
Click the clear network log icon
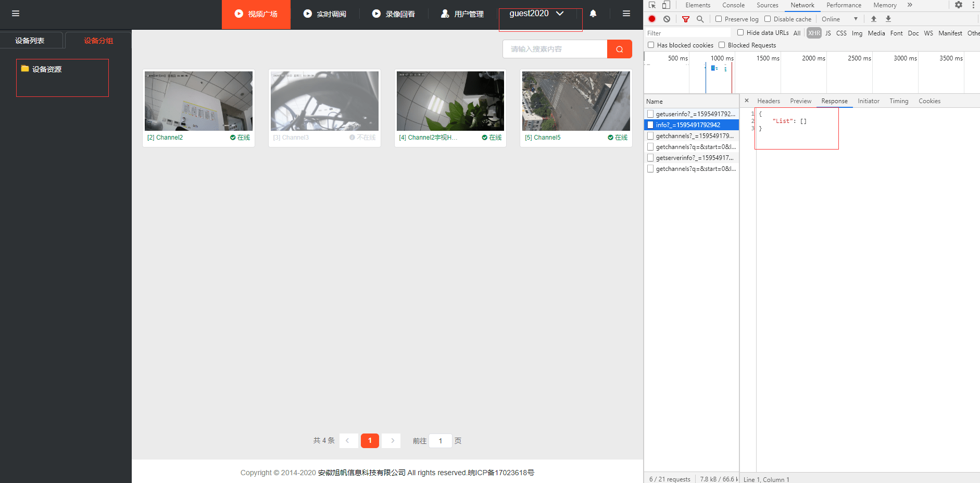click(x=667, y=19)
